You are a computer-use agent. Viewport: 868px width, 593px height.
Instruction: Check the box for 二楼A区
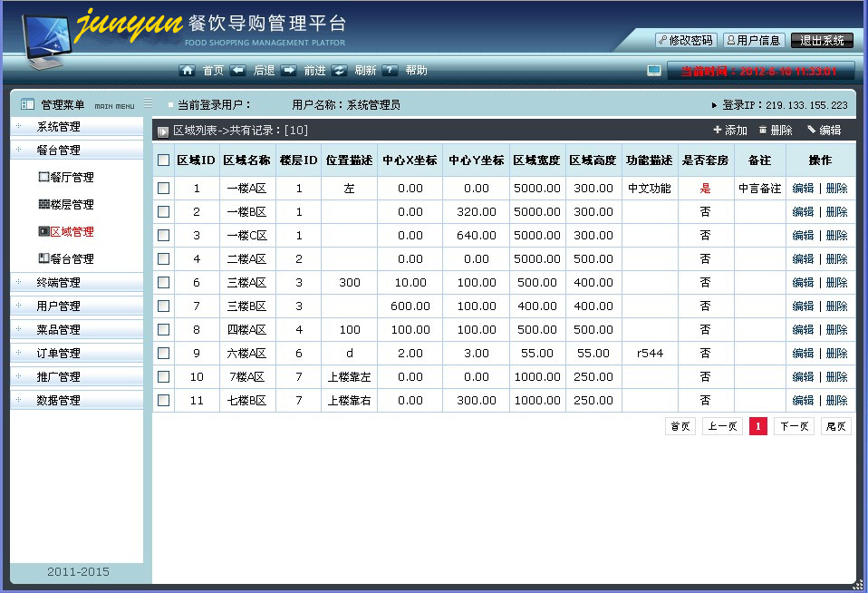pyautogui.click(x=163, y=258)
